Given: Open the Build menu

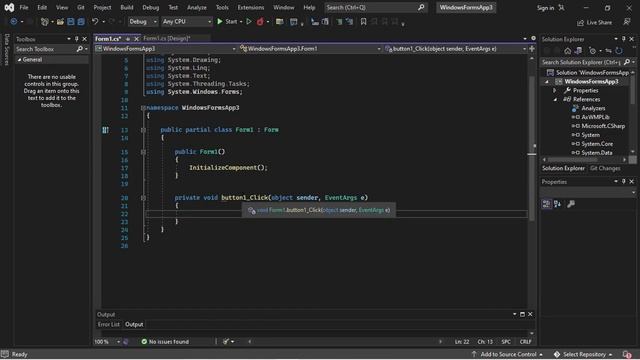Looking at the screenshot, I should (127, 7).
